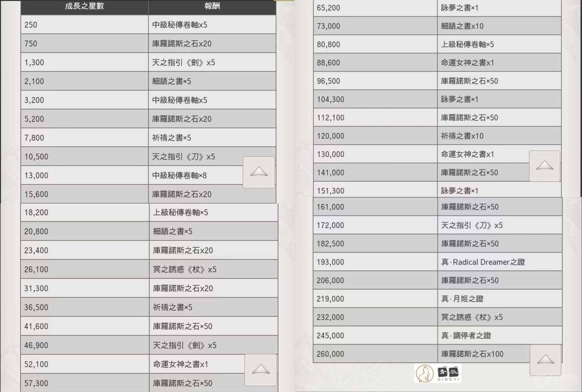Image resolution: width=582 pixels, height=392 pixels.
Task: Click the 250 star count cell
Action: point(84,25)
